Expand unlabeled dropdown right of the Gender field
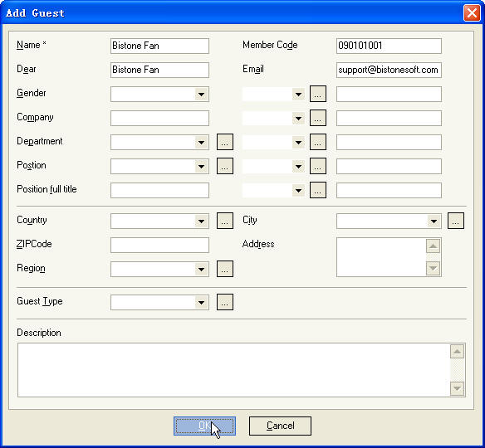 298,95
